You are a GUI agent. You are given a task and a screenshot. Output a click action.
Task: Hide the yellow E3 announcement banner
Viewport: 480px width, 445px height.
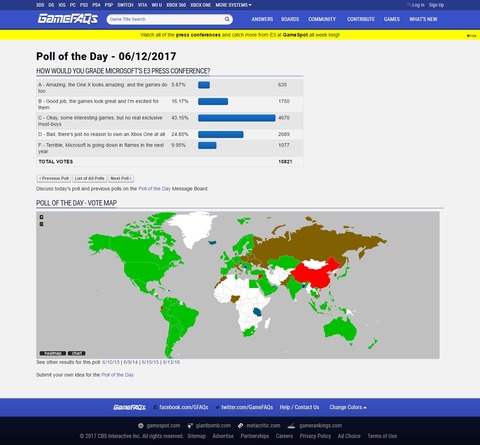tap(471, 36)
